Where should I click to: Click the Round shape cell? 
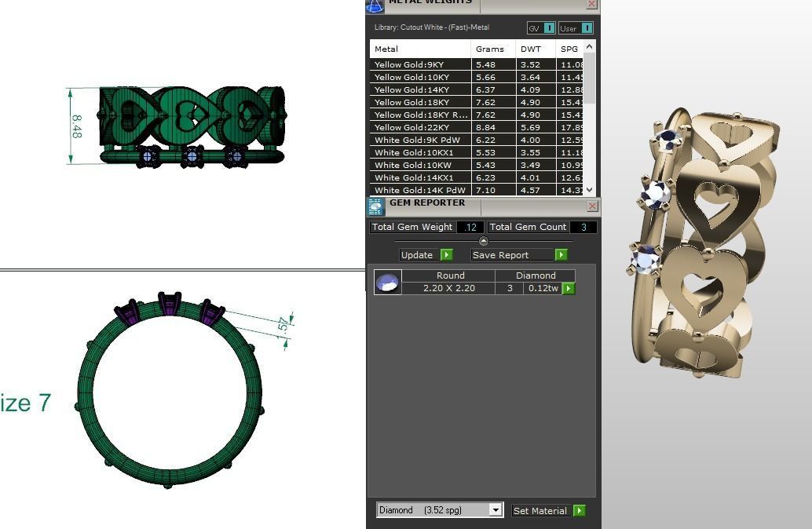(448, 275)
